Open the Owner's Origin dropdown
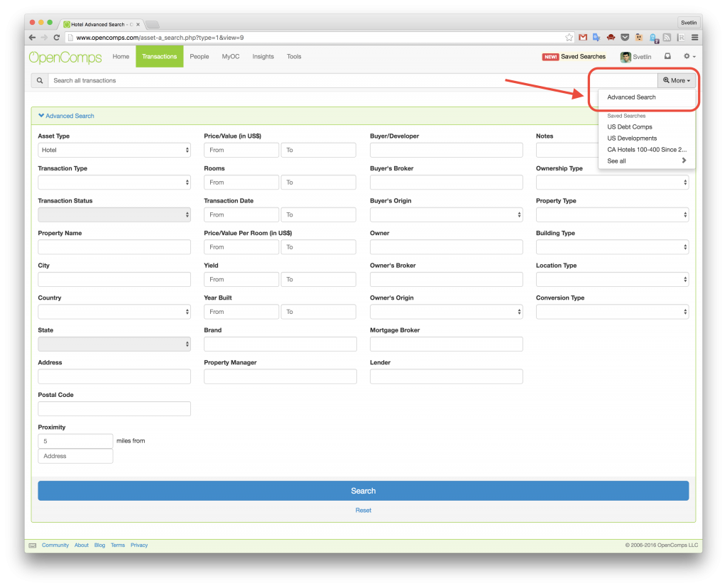727x588 pixels. pyautogui.click(x=446, y=312)
